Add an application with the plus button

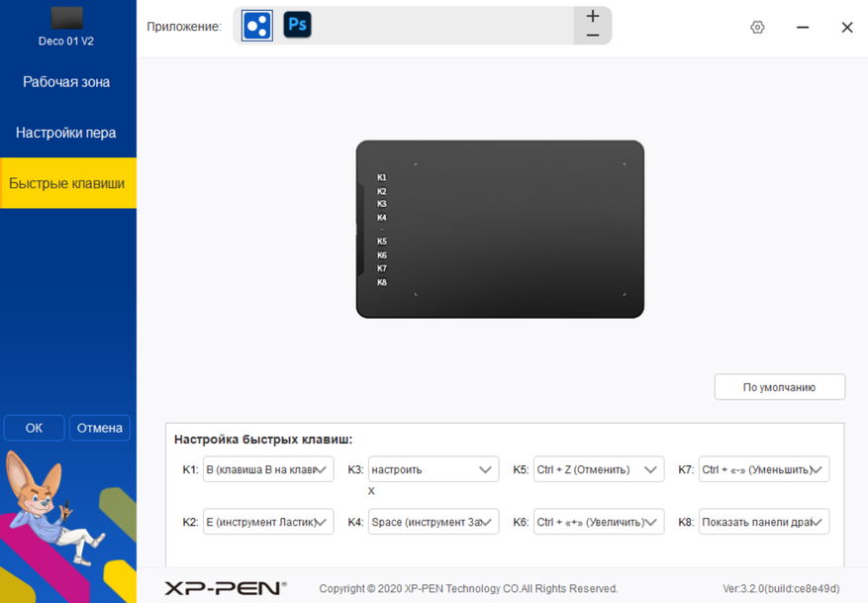click(x=593, y=16)
